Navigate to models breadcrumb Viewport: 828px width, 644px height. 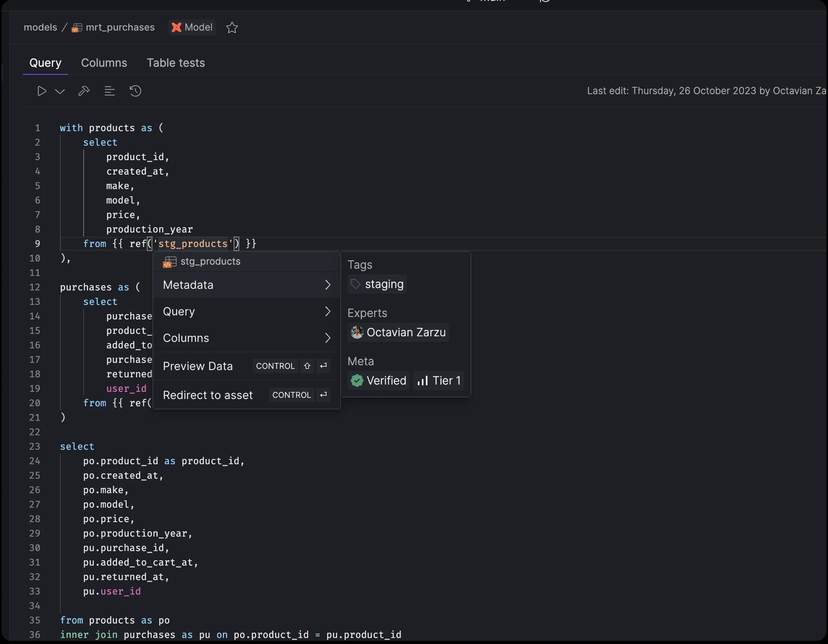(40, 27)
